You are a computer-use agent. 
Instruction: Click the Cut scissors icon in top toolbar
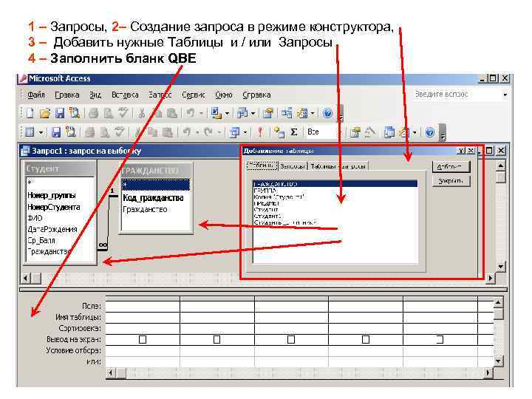pos(142,113)
